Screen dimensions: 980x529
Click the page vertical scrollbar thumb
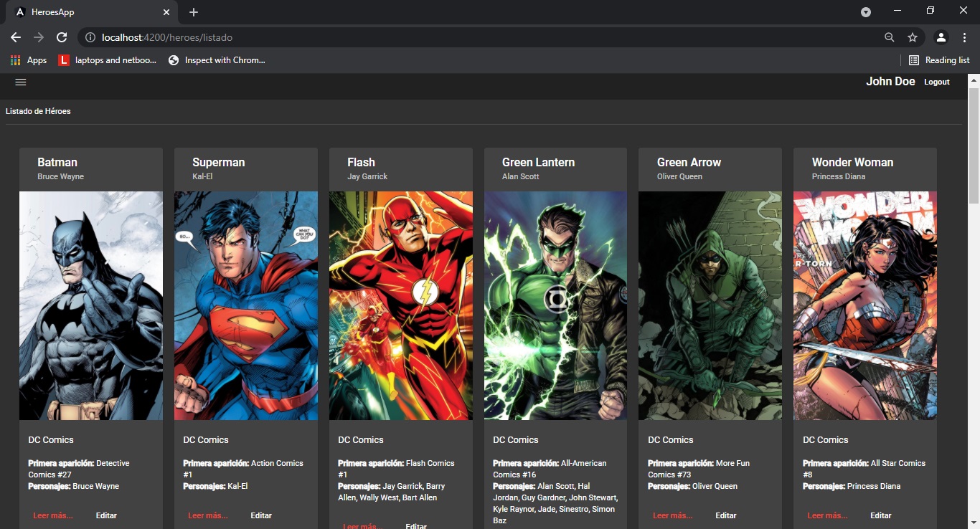pyautogui.click(x=974, y=146)
